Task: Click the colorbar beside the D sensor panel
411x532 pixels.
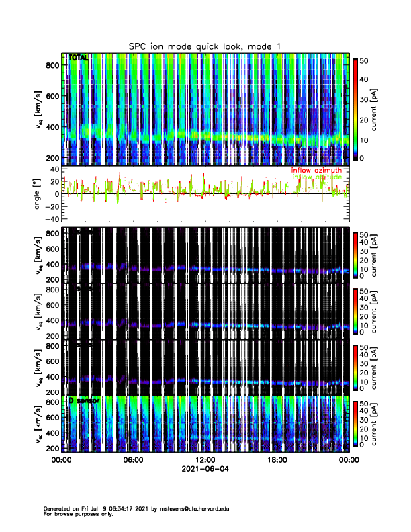Action: [x=355, y=424]
